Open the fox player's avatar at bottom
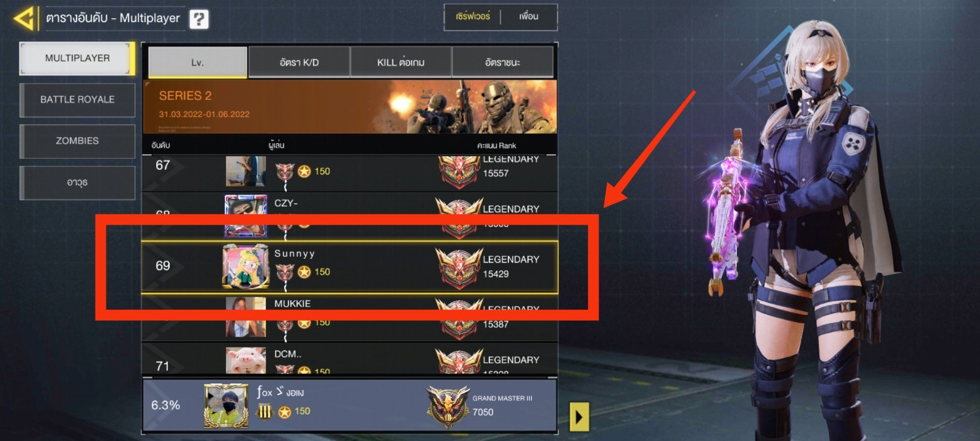 coord(226,406)
